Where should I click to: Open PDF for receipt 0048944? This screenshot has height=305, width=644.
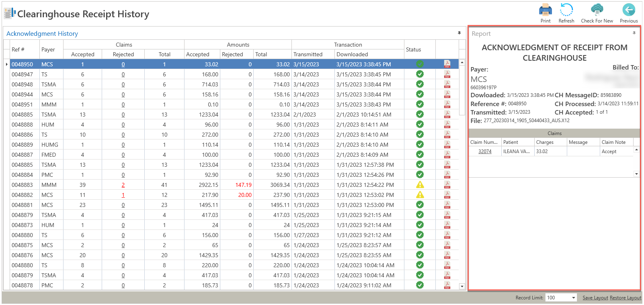447,94
